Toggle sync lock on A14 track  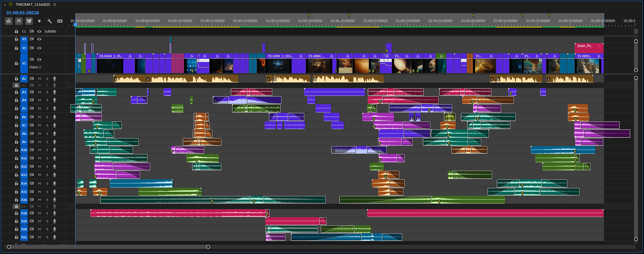point(32,183)
